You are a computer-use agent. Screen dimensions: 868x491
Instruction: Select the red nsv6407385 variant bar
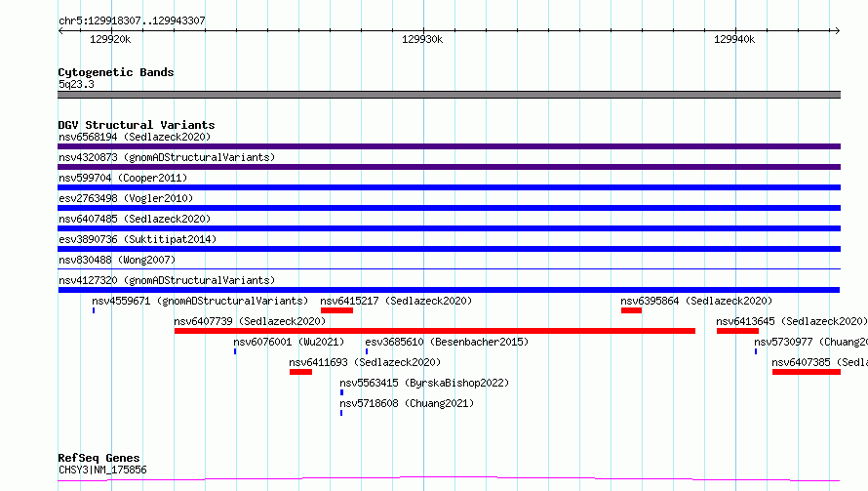807,372
